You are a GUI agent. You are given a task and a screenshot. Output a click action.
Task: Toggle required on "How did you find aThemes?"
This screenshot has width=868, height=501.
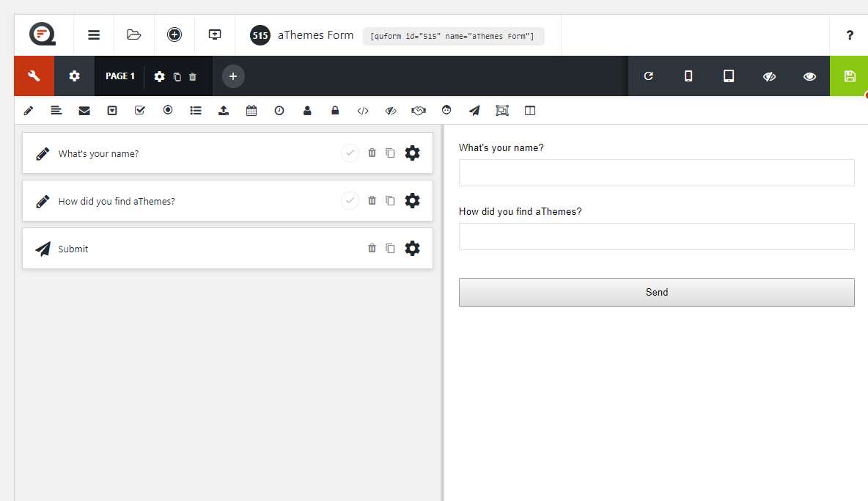(x=350, y=200)
